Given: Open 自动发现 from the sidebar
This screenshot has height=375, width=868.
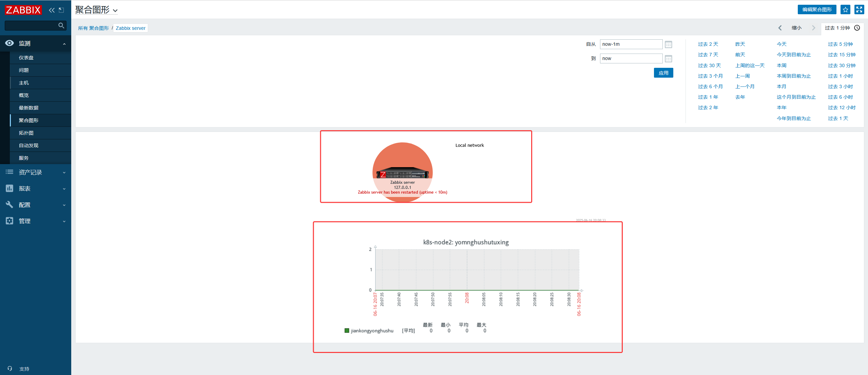Looking at the screenshot, I should [40, 145].
